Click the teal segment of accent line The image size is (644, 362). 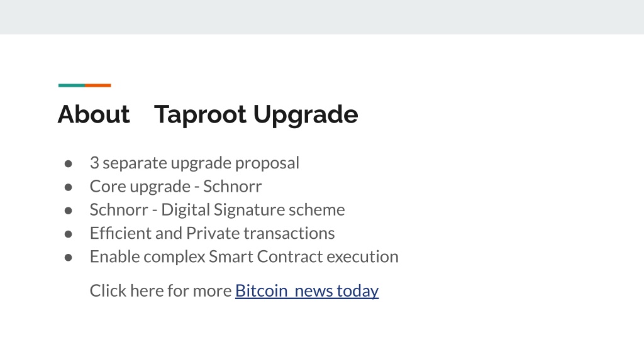coord(72,85)
